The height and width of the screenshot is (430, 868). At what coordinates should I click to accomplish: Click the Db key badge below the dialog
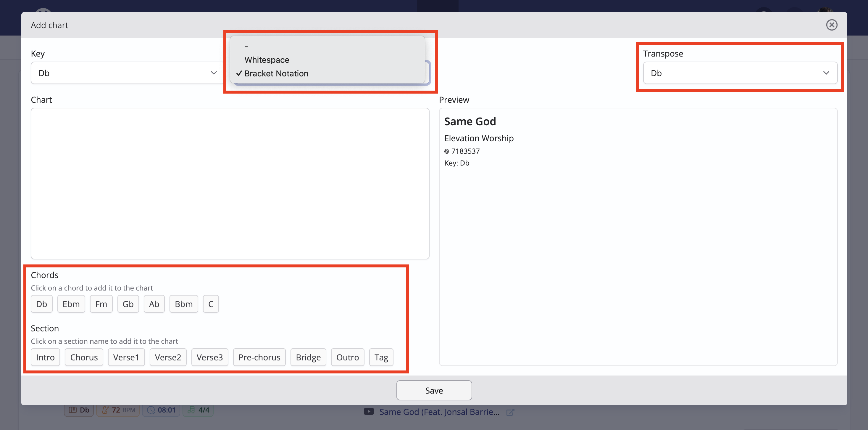pos(79,410)
